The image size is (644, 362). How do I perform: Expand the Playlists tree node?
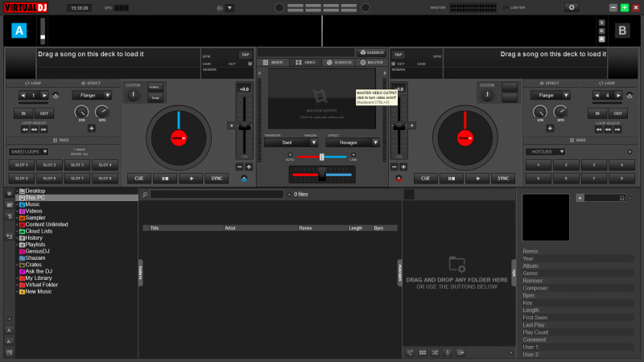coord(17,245)
